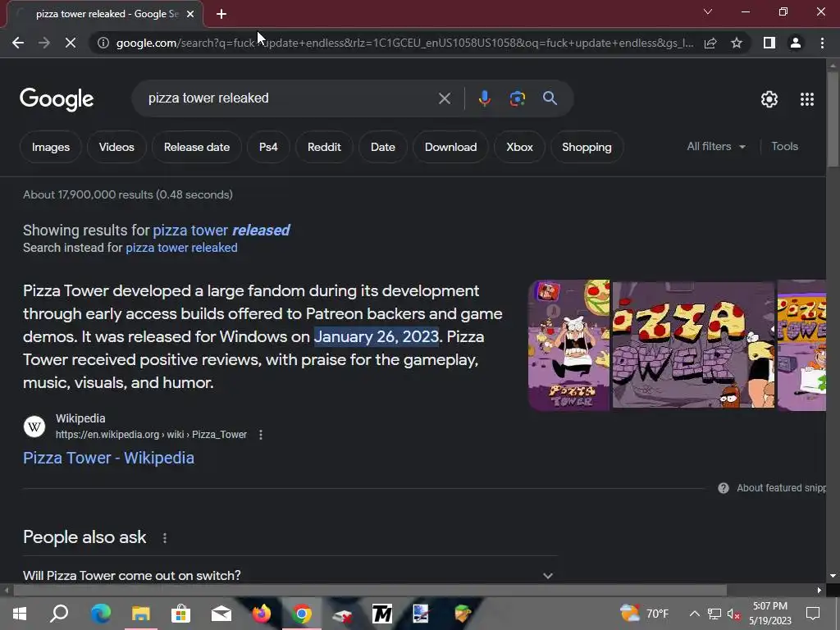Stop loading the page

tap(71, 43)
